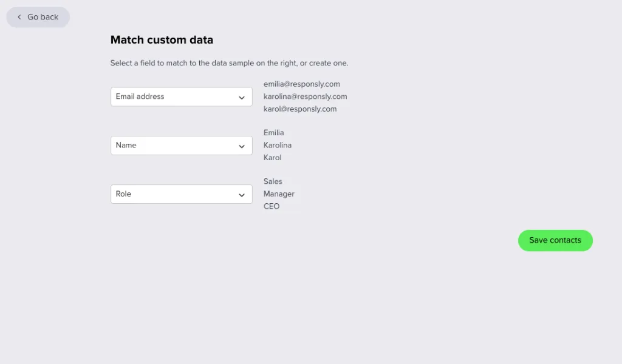Click the karol@responsly.com sample value
The image size is (622, 364).
tap(299, 109)
